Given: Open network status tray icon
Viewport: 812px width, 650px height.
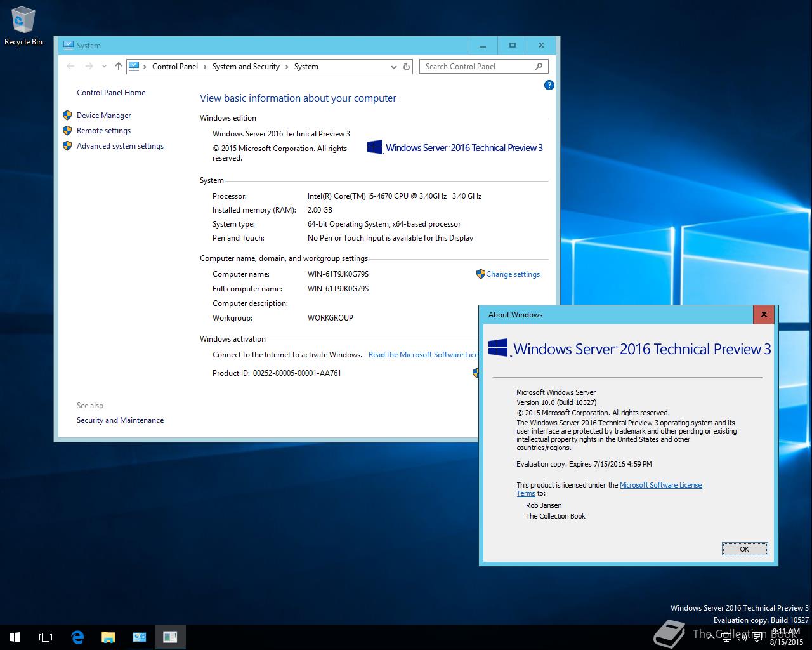Looking at the screenshot, I should pos(726,637).
